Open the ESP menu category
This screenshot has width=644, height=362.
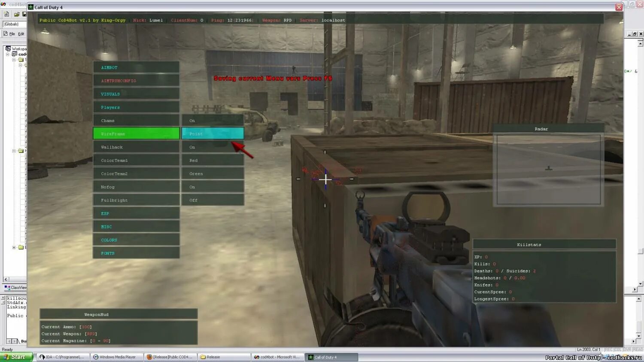click(x=136, y=213)
